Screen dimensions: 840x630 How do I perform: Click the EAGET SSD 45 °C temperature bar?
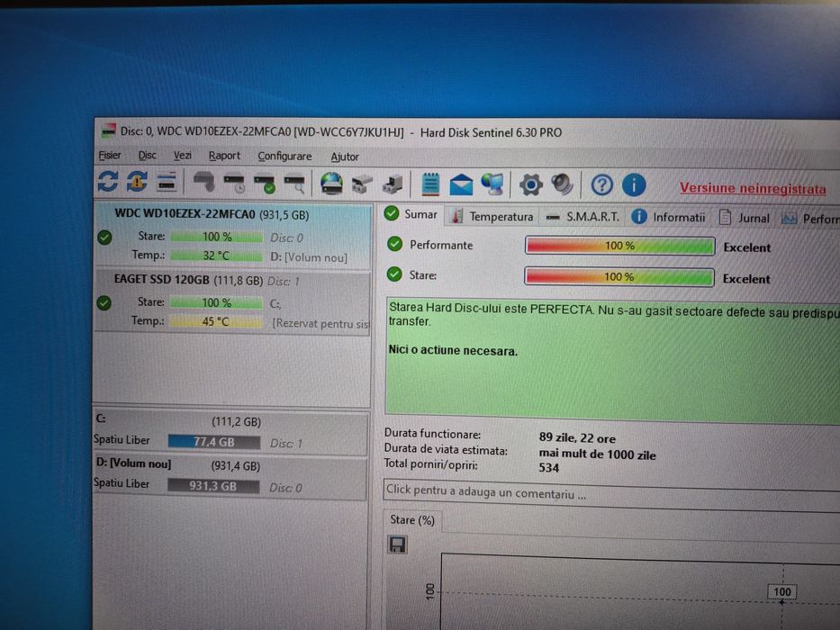tap(215, 321)
